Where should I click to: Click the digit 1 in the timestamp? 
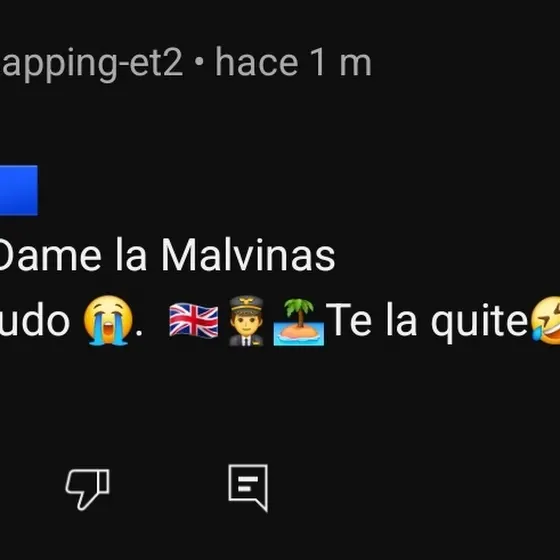coord(318,62)
